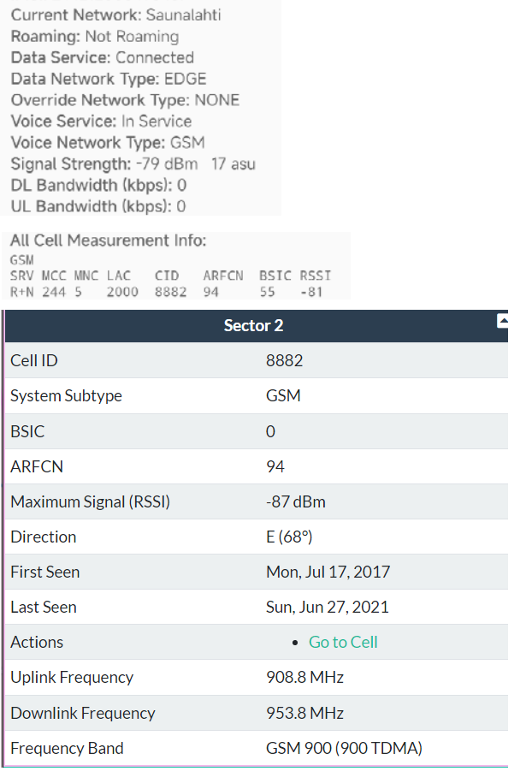Viewport: 532px width, 783px height.
Task: Click the Downlink Frequency 953.8 MHz value
Action: click(x=305, y=713)
